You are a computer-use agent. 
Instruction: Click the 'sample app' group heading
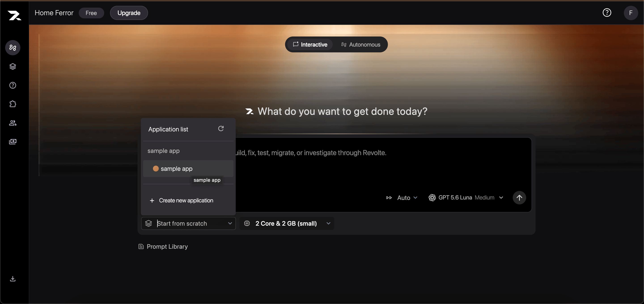coord(163,151)
